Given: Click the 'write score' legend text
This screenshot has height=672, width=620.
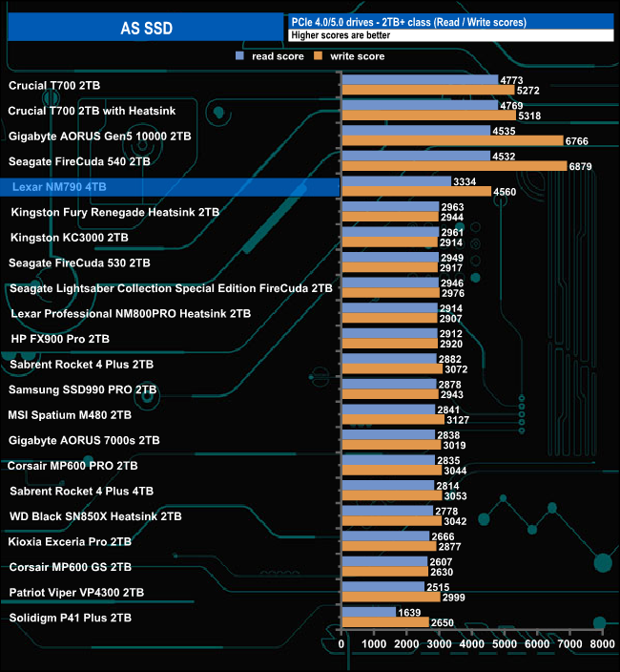Looking at the screenshot, I should 357,56.
